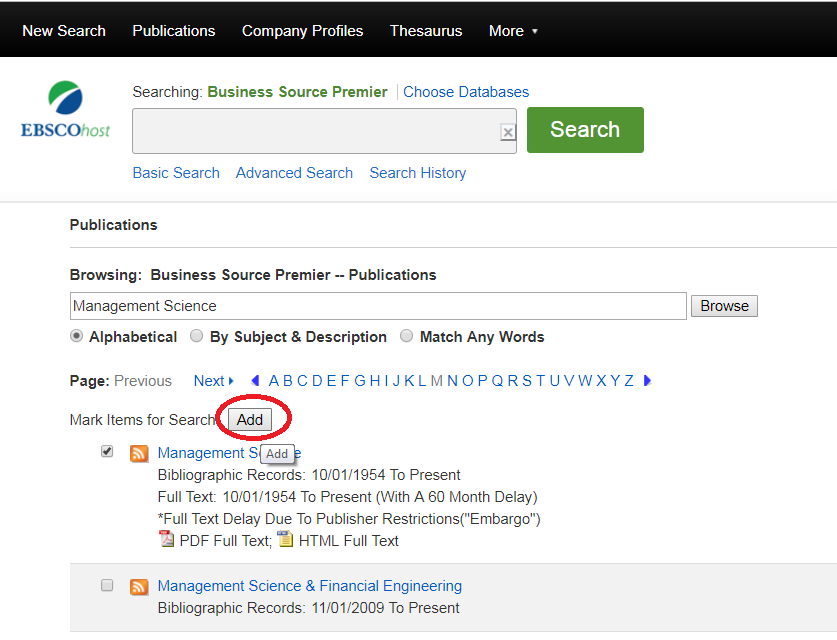Select Publications in the top menu
This screenshot has height=640, width=837.
(x=173, y=30)
